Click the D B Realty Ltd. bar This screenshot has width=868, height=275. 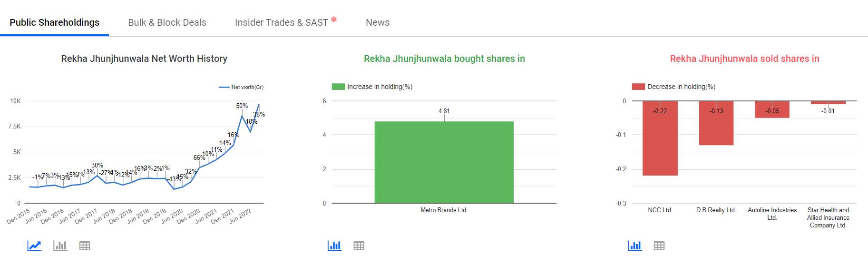(x=716, y=125)
